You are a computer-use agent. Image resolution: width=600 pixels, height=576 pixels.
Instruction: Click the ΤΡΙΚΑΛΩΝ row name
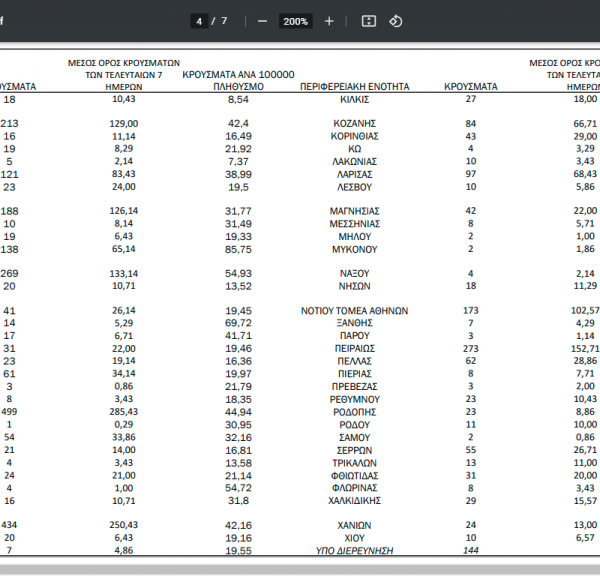click(355, 463)
